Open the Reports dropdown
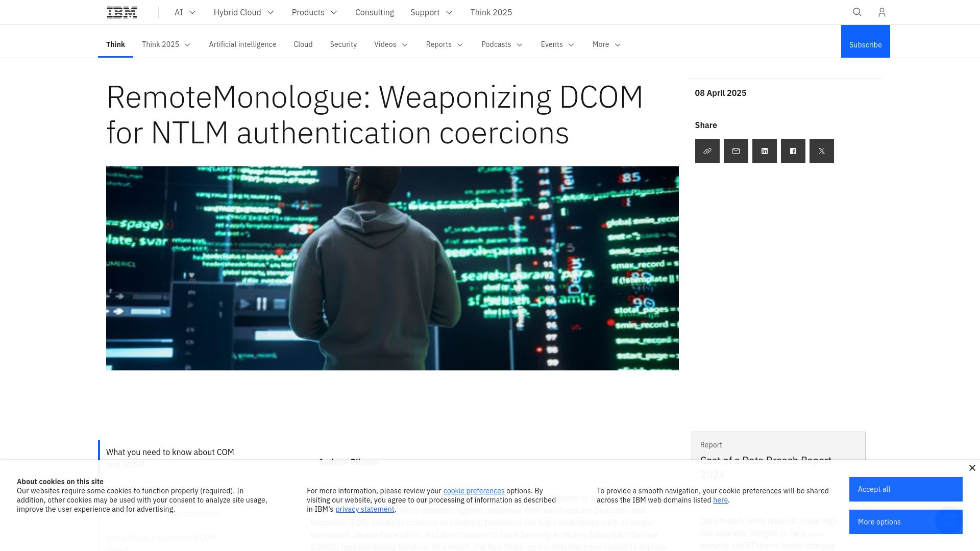Screen dimensions: 980x551 pos(445,44)
